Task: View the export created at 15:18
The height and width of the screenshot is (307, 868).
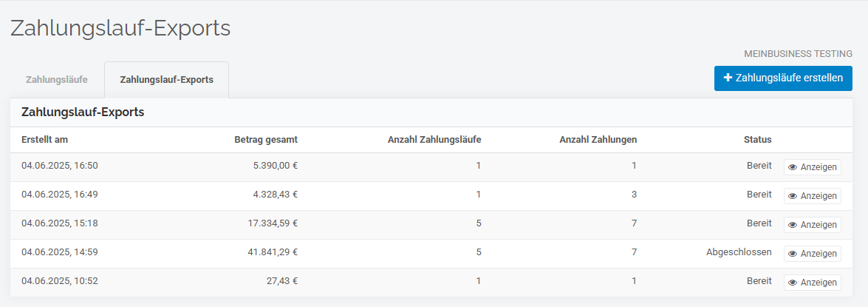Action: (x=812, y=225)
